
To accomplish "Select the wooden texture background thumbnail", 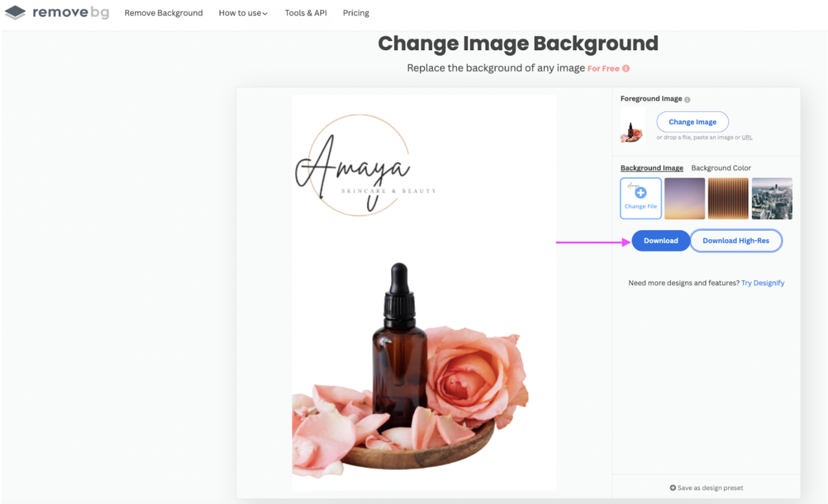I will click(728, 198).
